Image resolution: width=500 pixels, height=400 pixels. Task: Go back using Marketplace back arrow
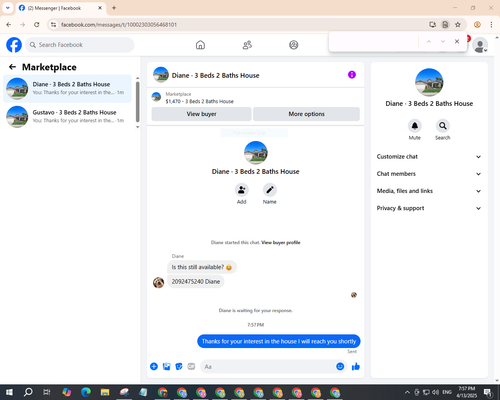tap(12, 67)
